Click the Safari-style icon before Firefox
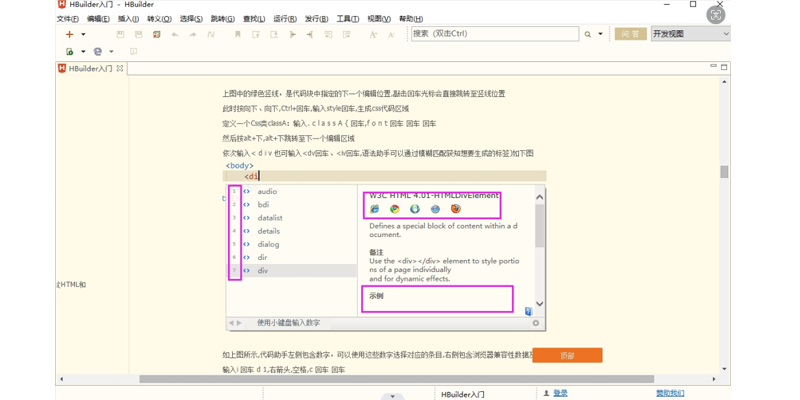 (x=435, y=209)
